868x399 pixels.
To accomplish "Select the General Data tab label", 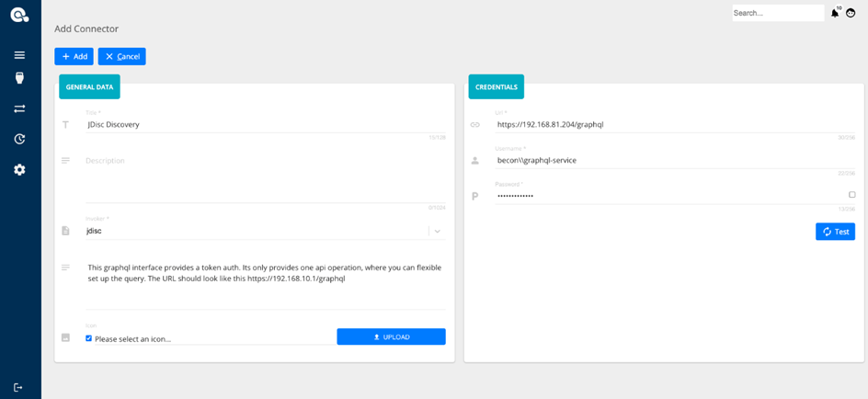I will pos(89,87).
